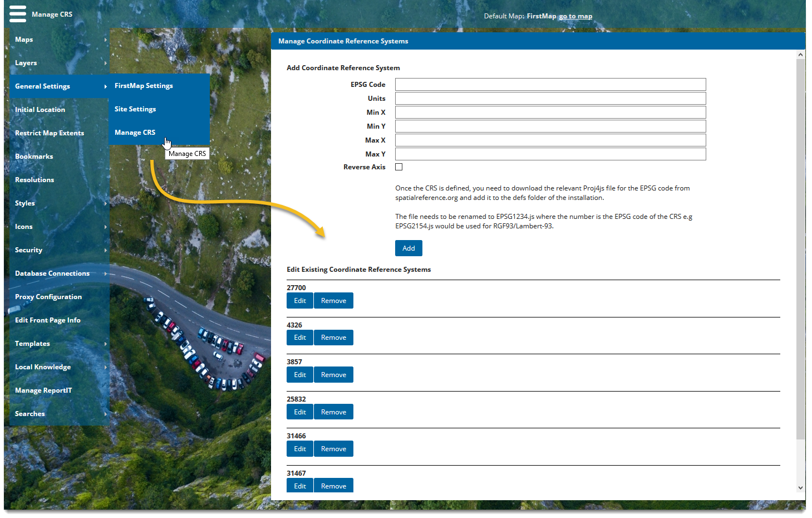The height and width of the screenshot is (518, 812).
Task: Expand the Styles submenu arrow
Action: coord(105,203)
